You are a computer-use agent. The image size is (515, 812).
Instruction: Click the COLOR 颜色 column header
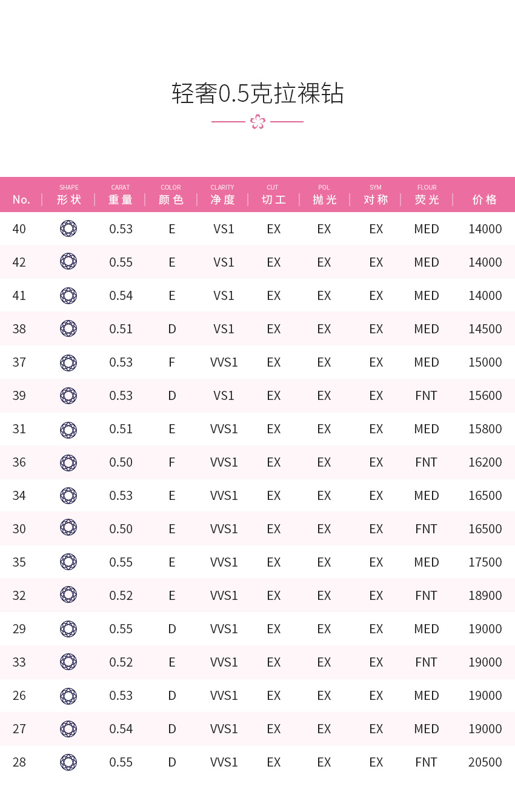pyautogui.click(x=171, y=195)
